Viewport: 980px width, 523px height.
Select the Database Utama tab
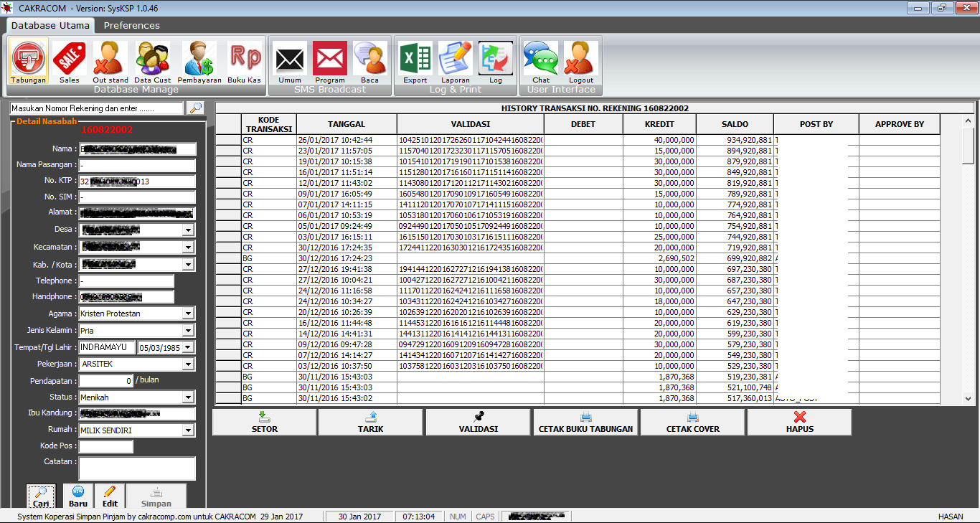[50, 25]
